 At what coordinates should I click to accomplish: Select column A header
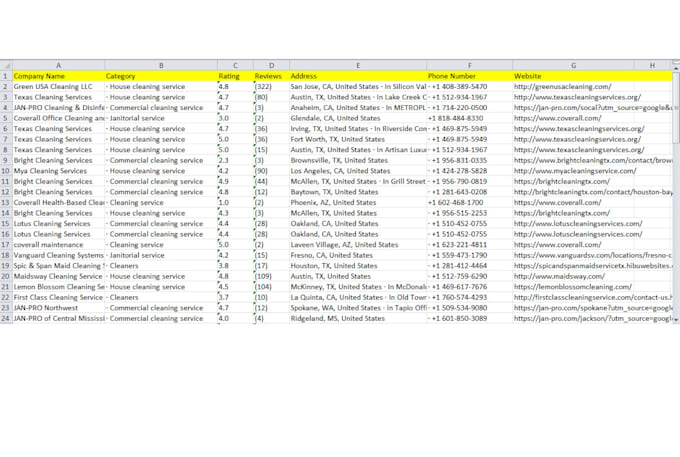[x=59, y=65]
